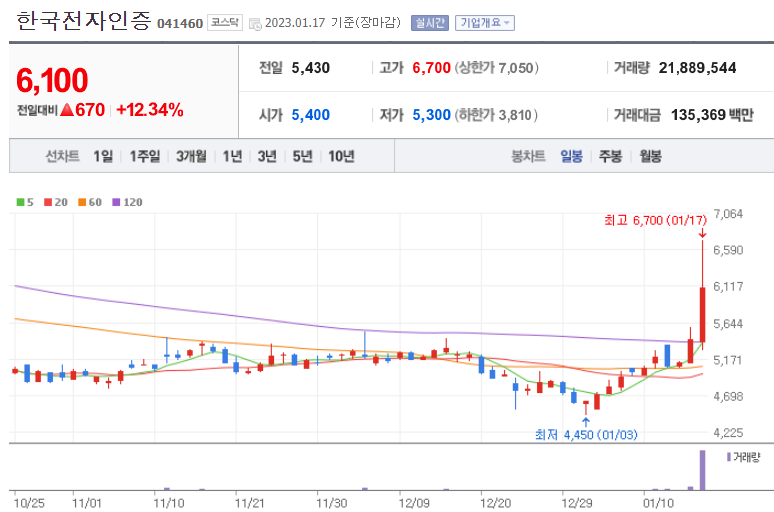Click the 저가 value 5,300
The width and height of the screenshot is (774, 512).
pos(431,115)
